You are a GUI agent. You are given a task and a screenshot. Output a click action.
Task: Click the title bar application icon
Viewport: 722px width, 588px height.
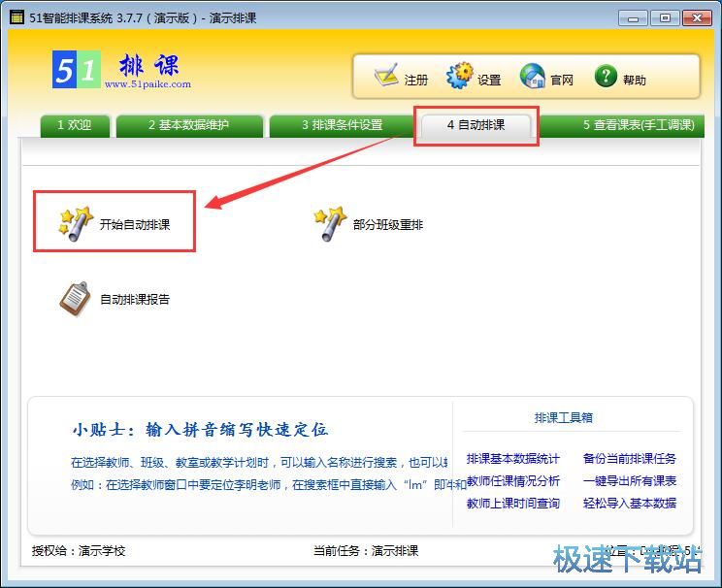(x=16, y=17)
